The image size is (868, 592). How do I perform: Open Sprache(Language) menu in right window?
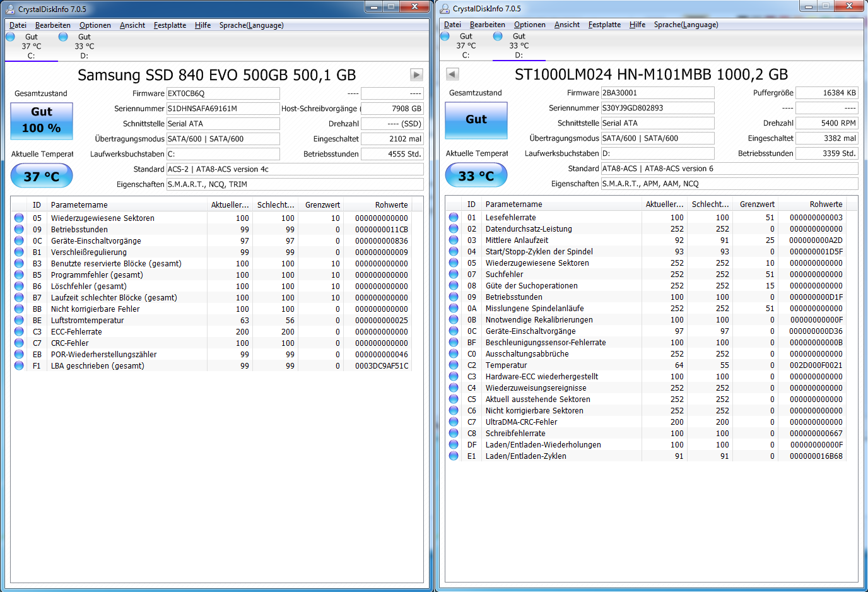tap(686, 25)
